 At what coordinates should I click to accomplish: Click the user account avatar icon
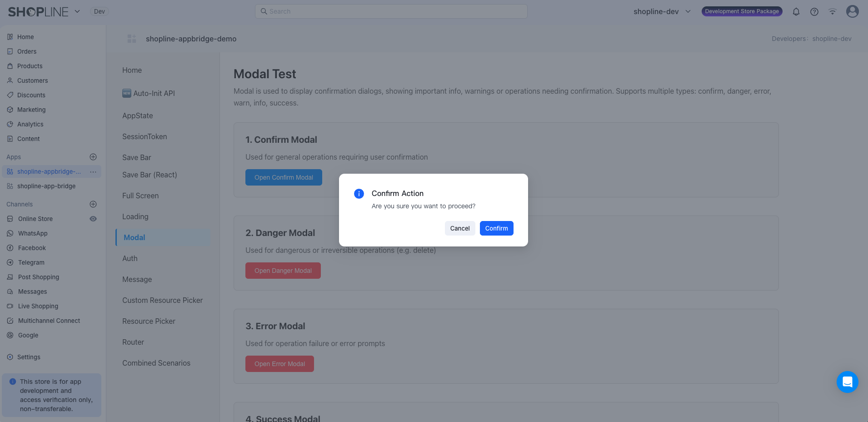pos(852,11)
